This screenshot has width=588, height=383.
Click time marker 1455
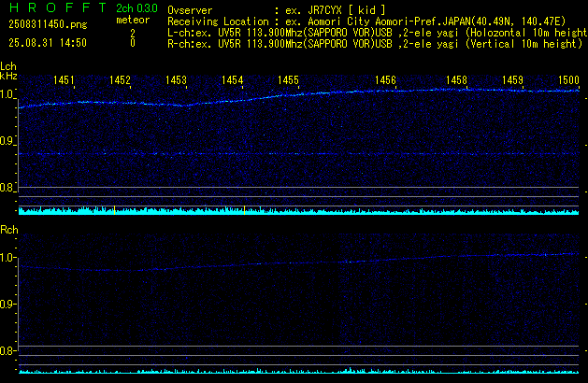tap(288, 80)
